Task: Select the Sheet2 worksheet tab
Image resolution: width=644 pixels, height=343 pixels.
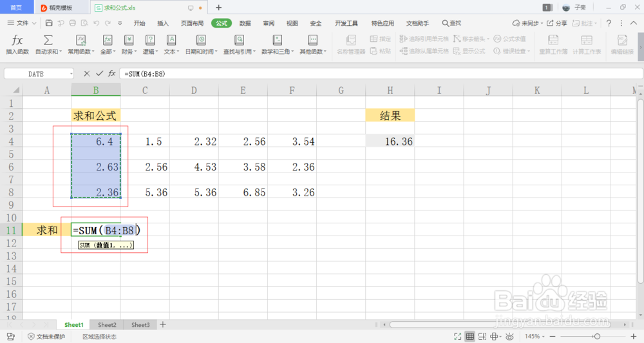Action: 107,324
